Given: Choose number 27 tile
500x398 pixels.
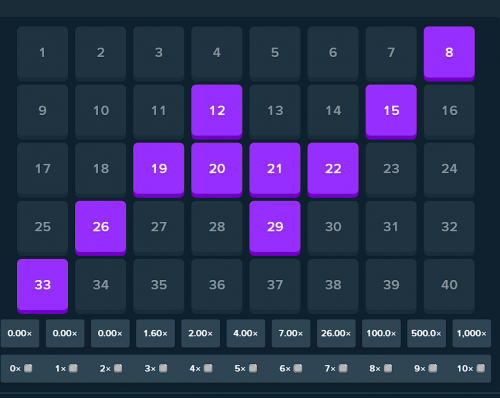Looking at the screenshot, I should 159,228.
